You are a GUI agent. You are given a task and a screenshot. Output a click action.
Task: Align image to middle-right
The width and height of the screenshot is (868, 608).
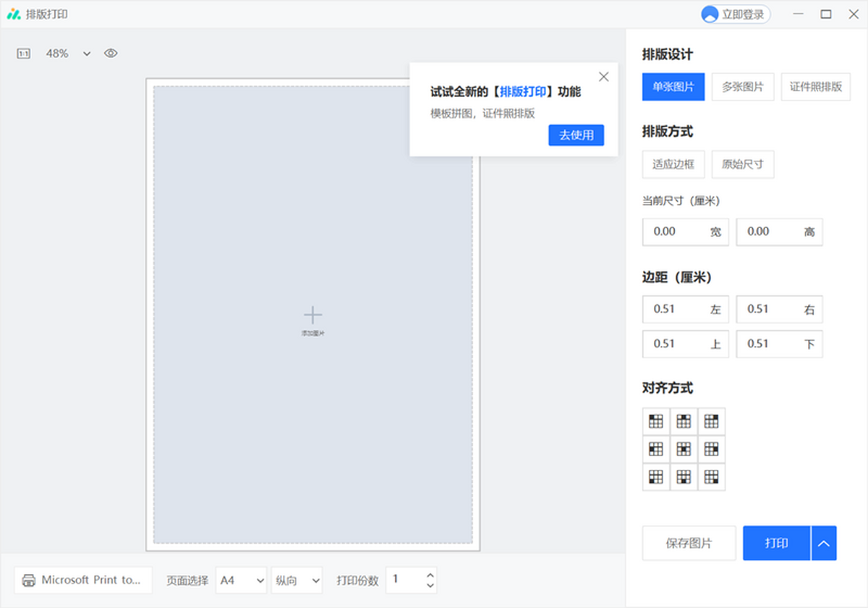pos(712,449)
